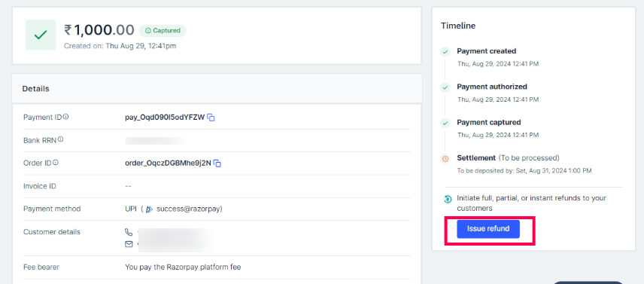Click the UPI logo before success@razorpay
The width and height of the screenshot is (644, 284).
pyautogui.click(x=149, y=209)
